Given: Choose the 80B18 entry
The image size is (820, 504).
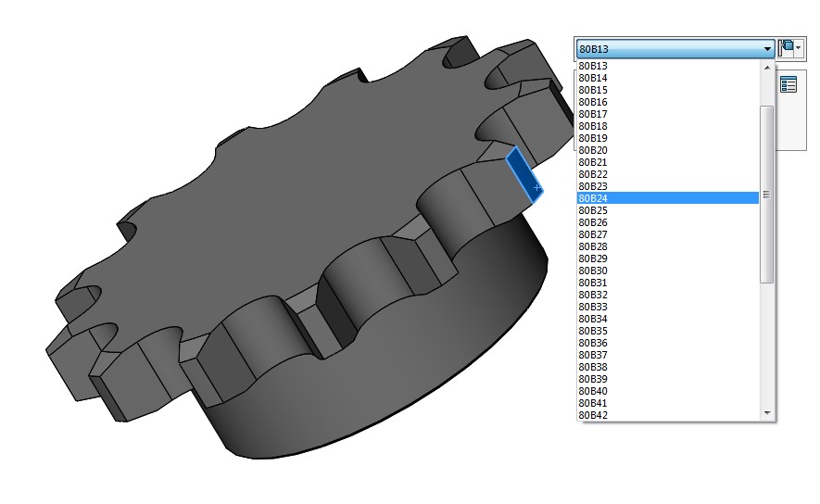Looking at the screenshot, I should pos(668,126).
